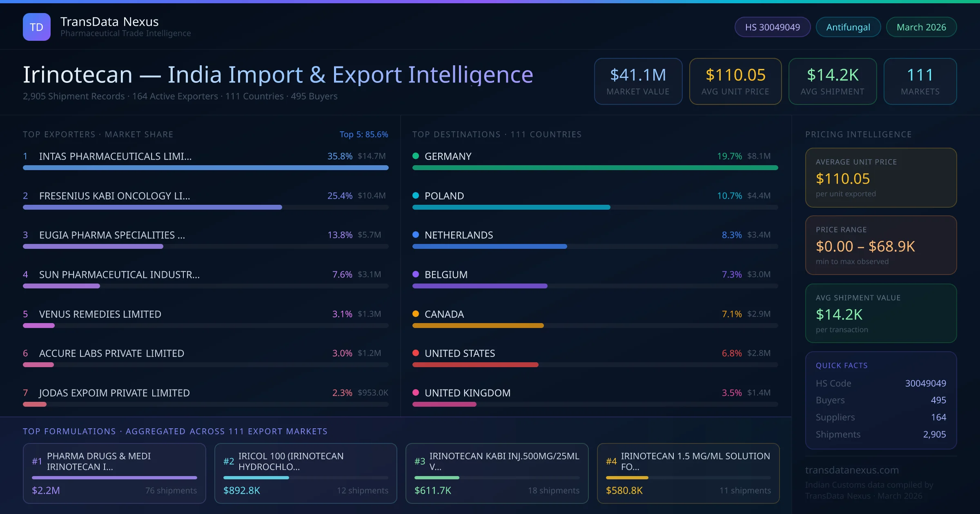Click the March 2026 date pill
Image resolution: width=980 pixels, height=514 pixels.
point(921,27)
